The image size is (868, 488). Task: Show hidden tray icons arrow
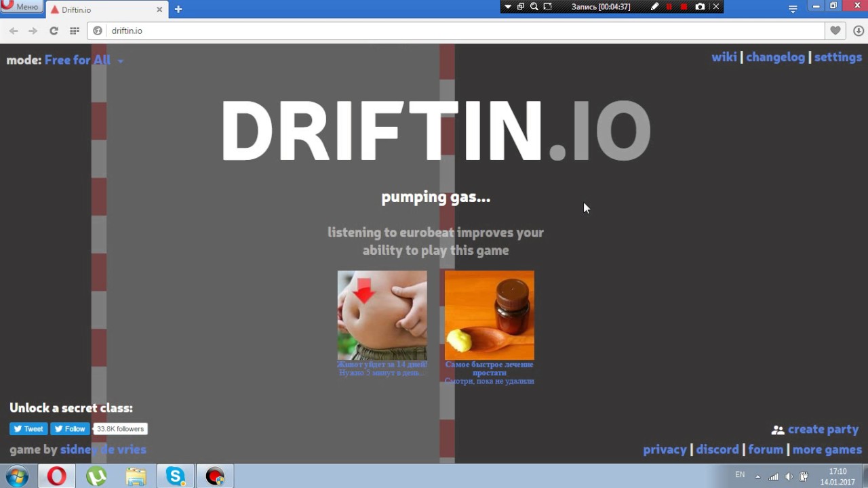pyautogui.click(x=758, y=476)
